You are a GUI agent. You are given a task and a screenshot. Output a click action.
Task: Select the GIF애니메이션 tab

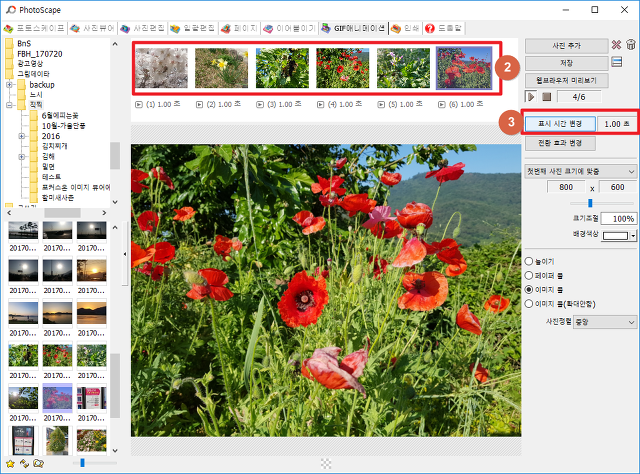353,28
